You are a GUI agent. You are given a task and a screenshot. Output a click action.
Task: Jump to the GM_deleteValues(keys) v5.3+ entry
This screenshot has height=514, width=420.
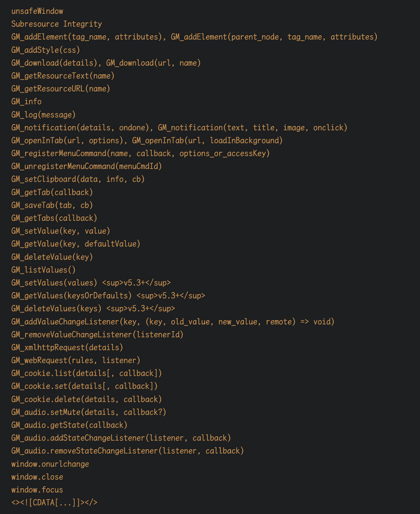point(93,309)
